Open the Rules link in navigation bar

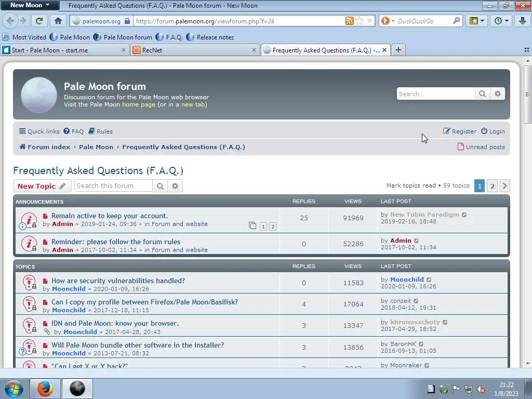[100, 131]
